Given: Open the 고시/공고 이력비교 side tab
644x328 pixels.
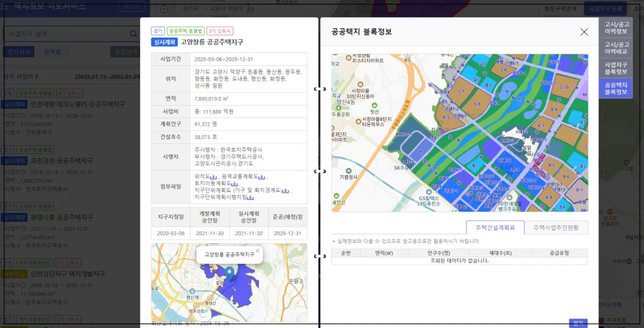Looking at the screenshot, I should coord(616,48).
